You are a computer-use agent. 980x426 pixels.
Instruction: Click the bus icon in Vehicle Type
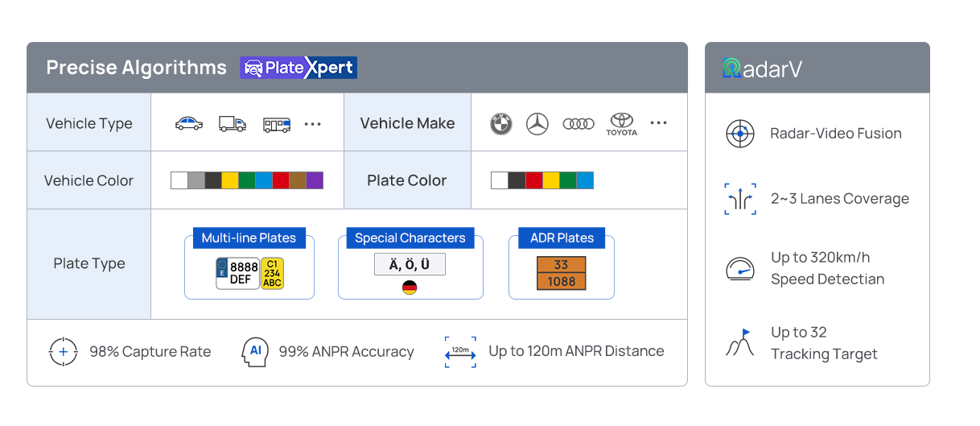tap(277, 125)
